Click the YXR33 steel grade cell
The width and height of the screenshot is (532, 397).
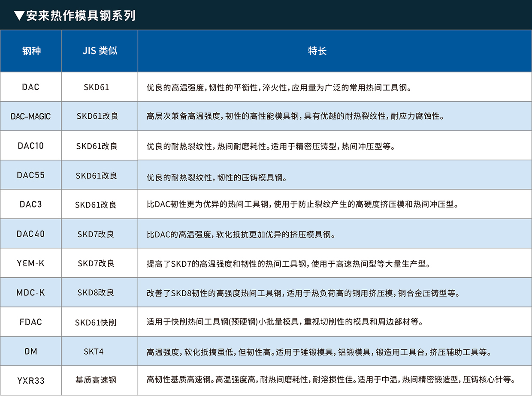pos(31,380)
